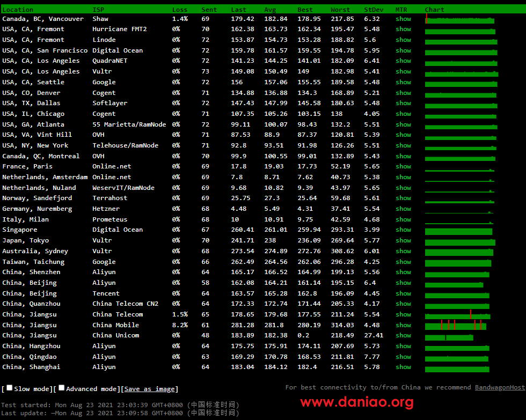Select the "WeservIT/RamNode" ISP cell
This screenshot has height=420, width=526.
point(123,188)
